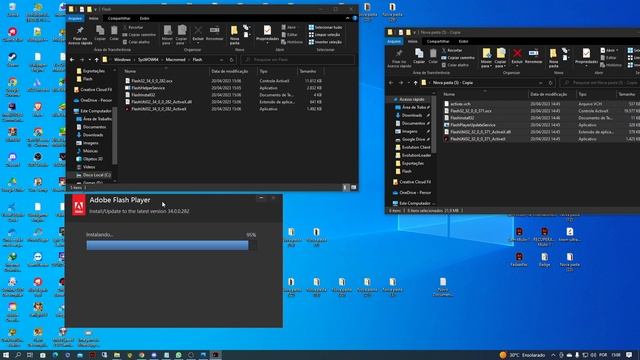Viewport: 640px width, 360px height.
Task: Click Windows breadcrumb in Flash window address bar
Action: [122, 60]
